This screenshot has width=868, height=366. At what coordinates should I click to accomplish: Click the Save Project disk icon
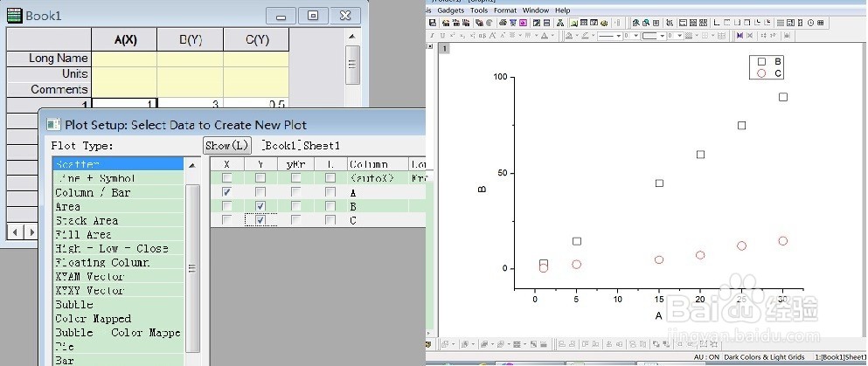click(433, 23)
